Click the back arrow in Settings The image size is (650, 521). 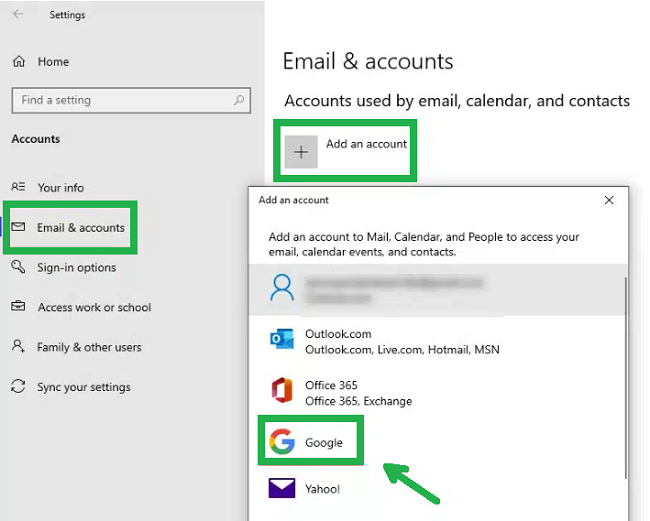click(18, 15)
